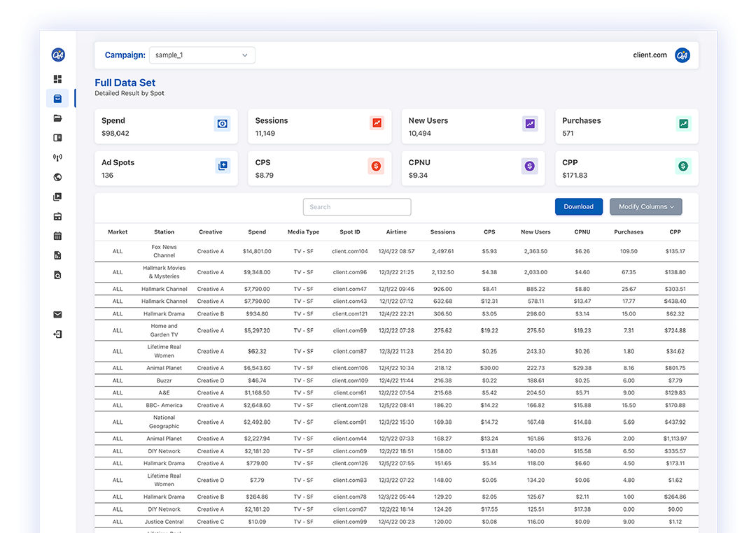Select the highlighted archive box sidebar icon

(57, 99)
